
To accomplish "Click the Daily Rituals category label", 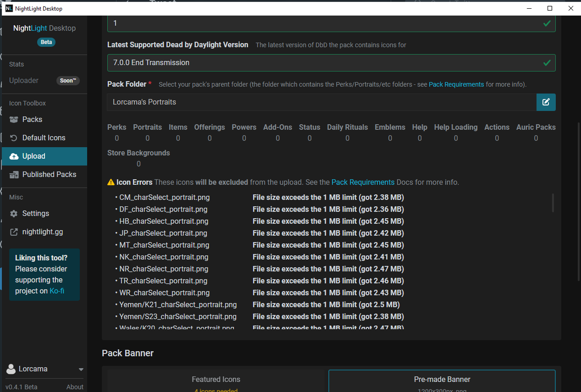I will pyautogui.click(x=347, y=127).
